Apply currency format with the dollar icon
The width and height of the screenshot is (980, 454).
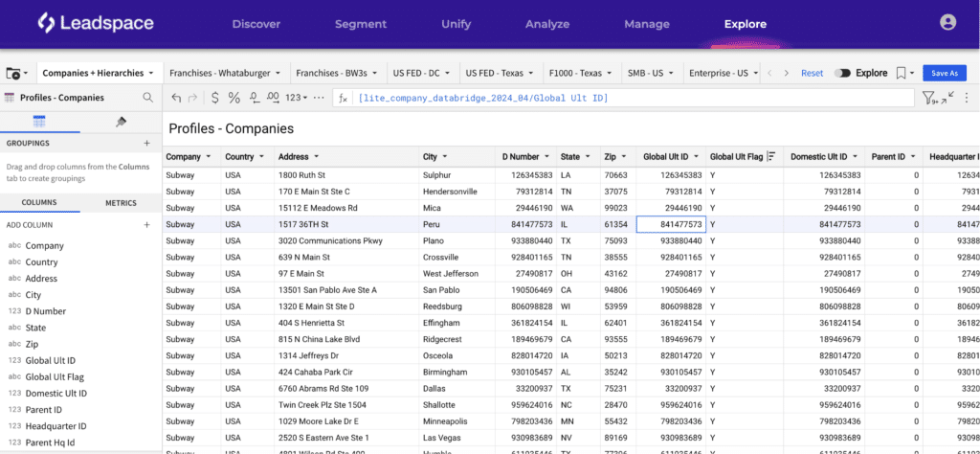[x=215, y=98]
